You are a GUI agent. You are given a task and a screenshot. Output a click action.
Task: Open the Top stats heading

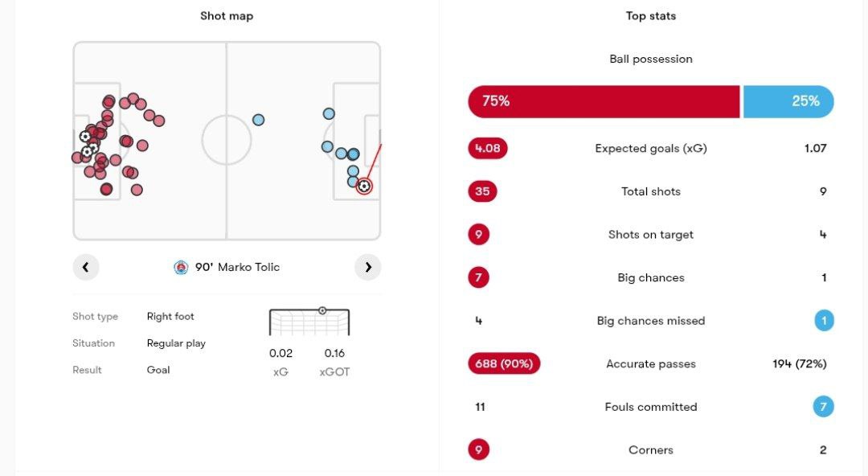click(x=651, y=16)
